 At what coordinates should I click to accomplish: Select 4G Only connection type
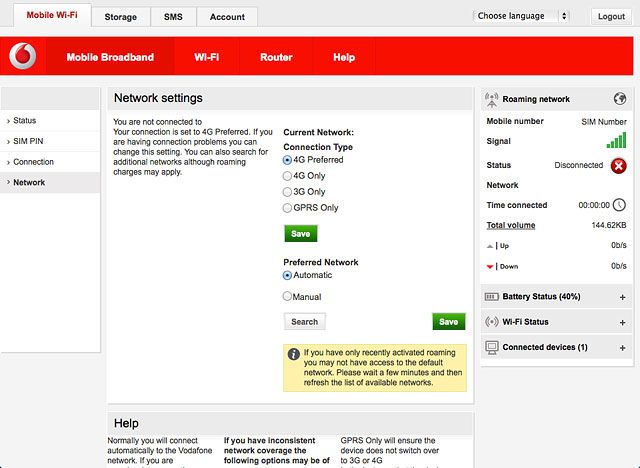click(x=287, y=176)
